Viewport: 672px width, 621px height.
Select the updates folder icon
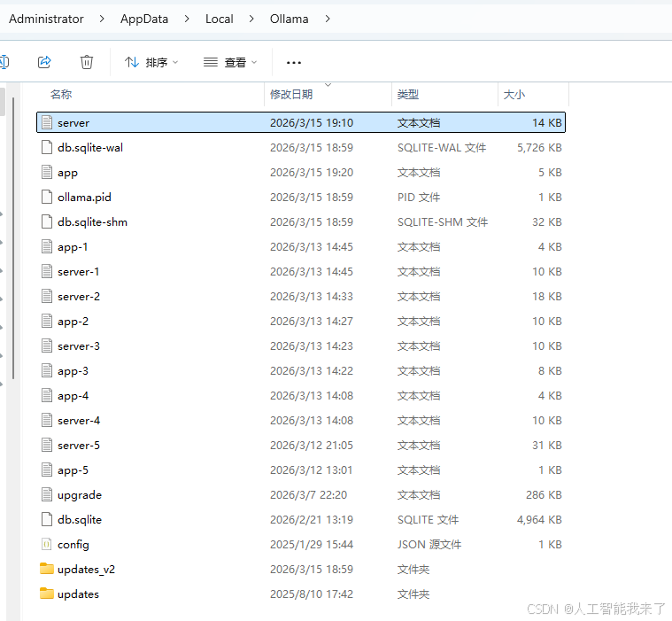tap(47, 594)
